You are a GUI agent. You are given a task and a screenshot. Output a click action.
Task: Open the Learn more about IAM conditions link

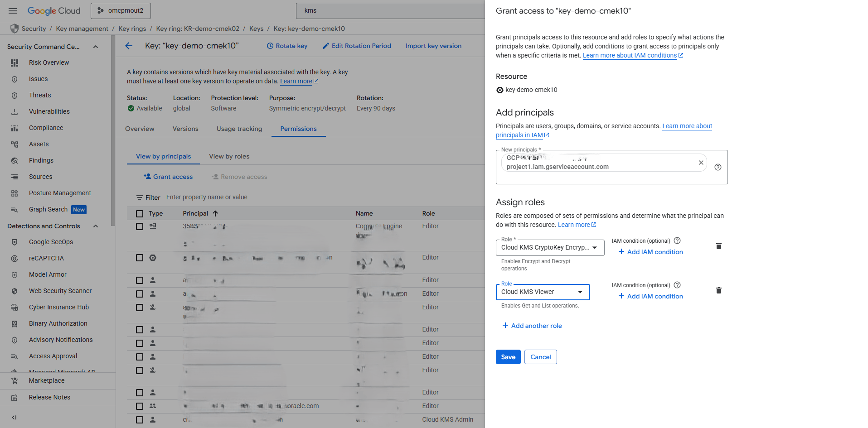[x=630, y=55]
